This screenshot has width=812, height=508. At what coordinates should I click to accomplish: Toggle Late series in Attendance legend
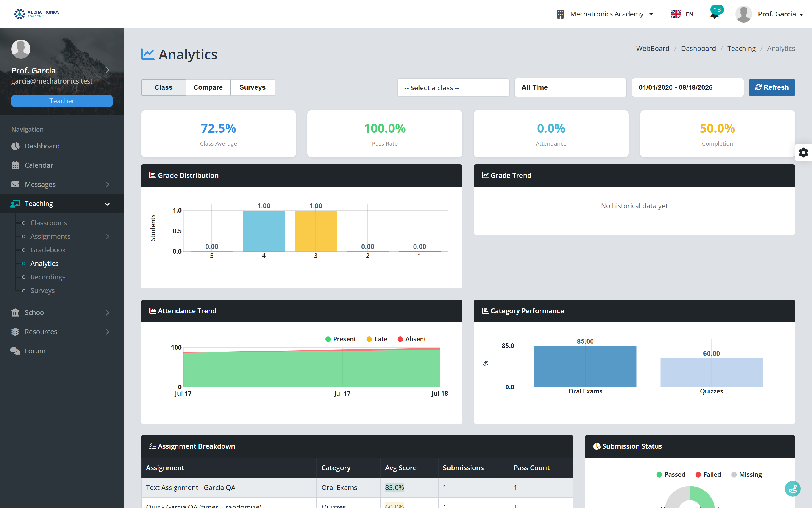[377, 339]
